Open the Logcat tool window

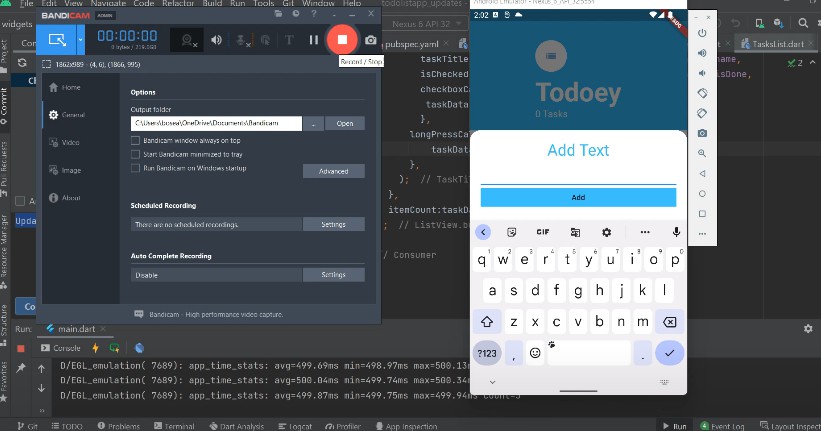(x=295, y=426)
